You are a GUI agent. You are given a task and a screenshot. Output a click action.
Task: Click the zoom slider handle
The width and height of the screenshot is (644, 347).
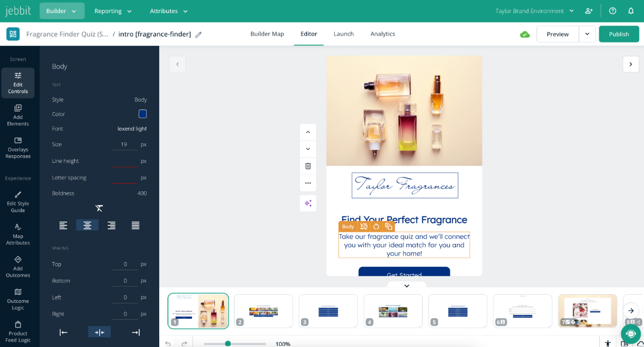pos(228,344)
